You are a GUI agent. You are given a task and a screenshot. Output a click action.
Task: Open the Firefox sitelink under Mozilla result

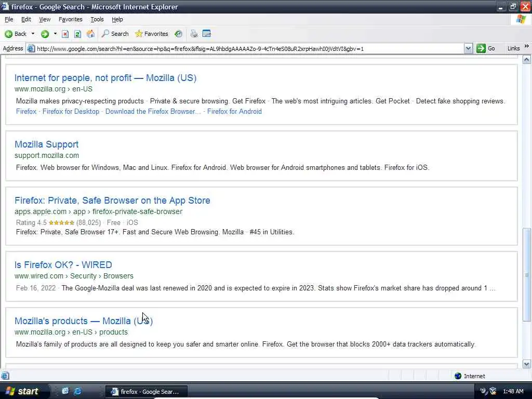[x=26, y=111]
